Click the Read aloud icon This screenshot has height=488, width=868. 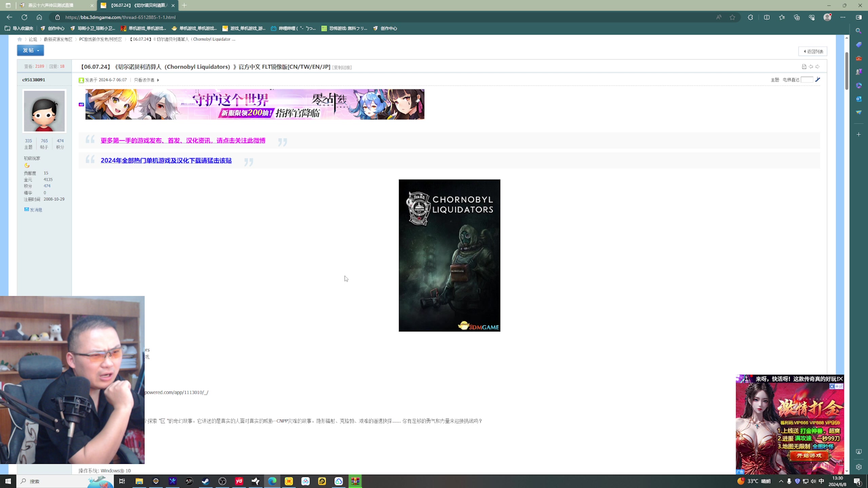click(x=718, y=17)
